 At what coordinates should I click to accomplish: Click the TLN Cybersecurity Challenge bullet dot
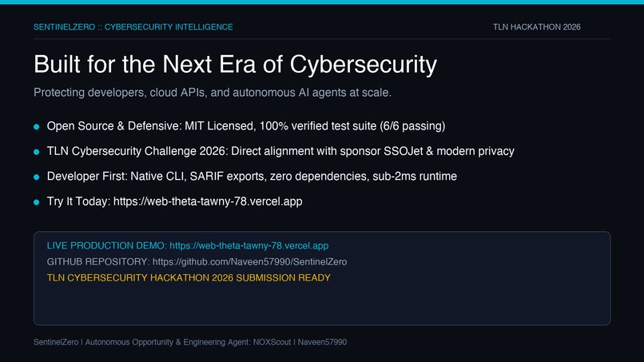[37, 152]
